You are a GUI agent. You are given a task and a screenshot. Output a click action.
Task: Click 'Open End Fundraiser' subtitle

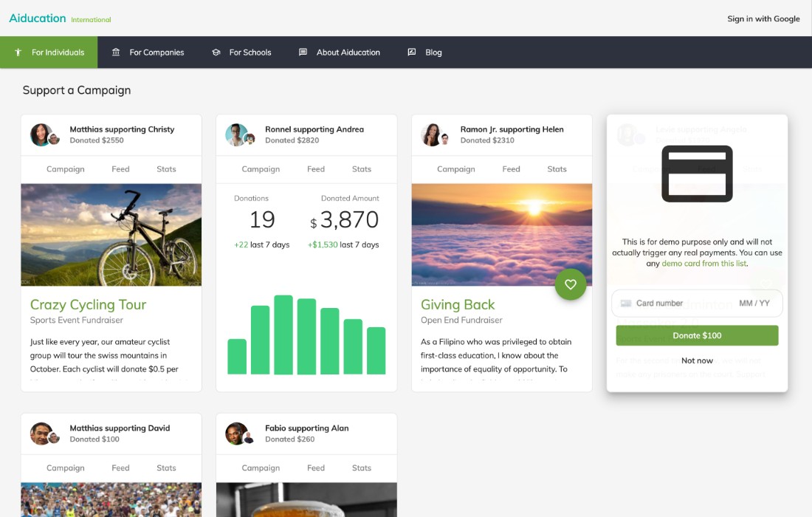pos(461,320)
